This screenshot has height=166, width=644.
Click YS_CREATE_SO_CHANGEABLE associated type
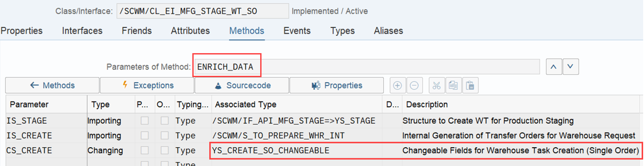(297, 150)
